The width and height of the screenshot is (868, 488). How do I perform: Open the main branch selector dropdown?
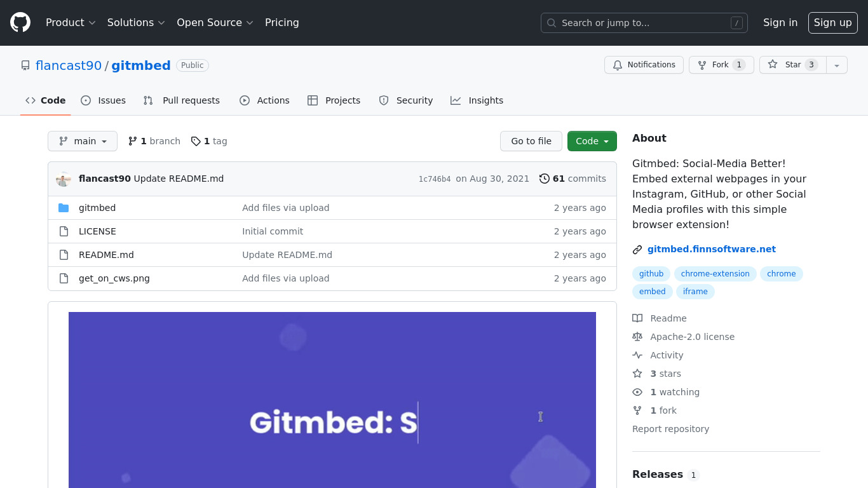click(83, 141)
